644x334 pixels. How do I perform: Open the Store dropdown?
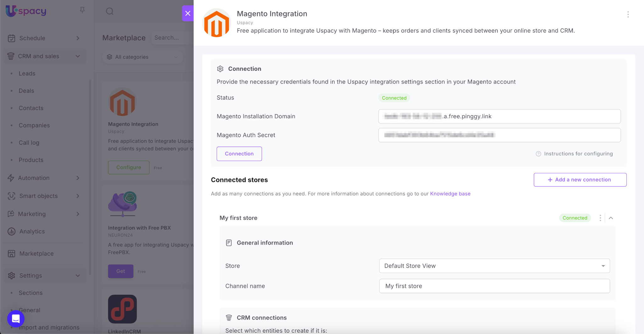(494, 266)
